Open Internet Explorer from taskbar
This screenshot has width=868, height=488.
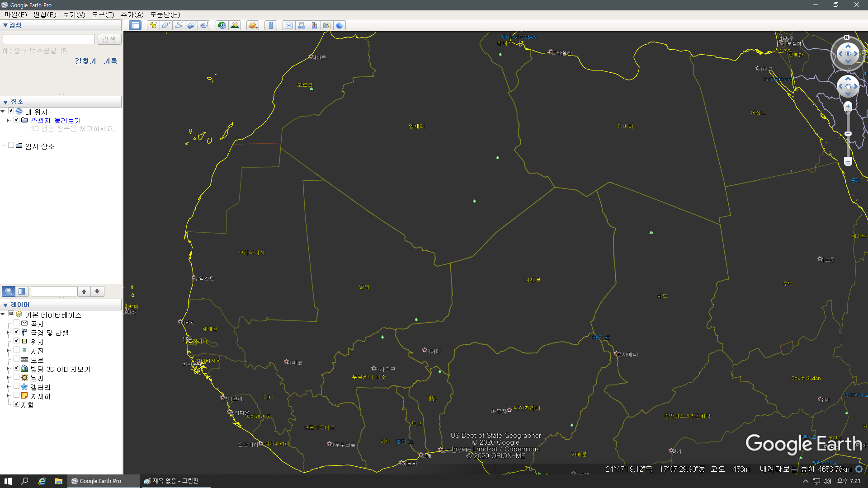[x=42, y=481]
